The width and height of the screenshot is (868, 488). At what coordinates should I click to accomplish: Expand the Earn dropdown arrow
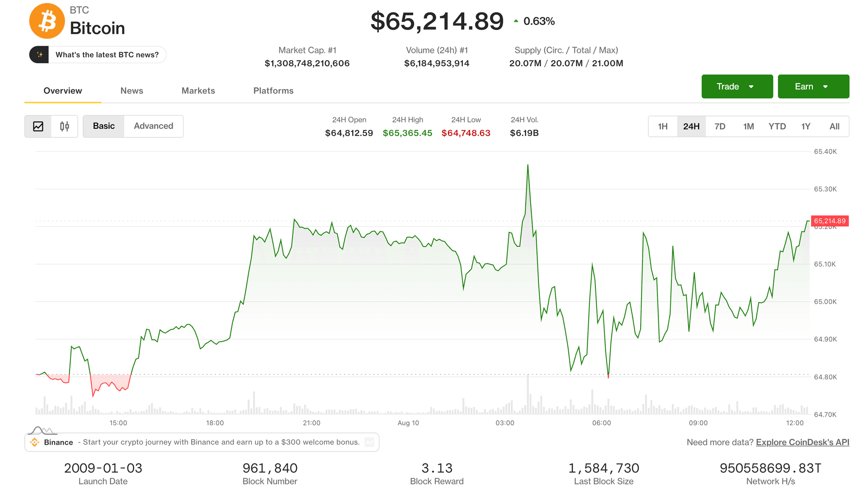click(x=826, y=87)
